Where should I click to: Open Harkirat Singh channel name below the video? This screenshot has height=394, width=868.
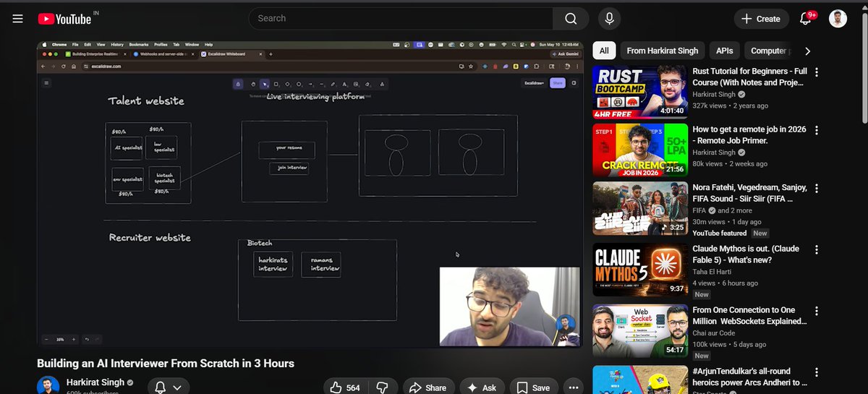pyautogui.click(x=95, y=382)
